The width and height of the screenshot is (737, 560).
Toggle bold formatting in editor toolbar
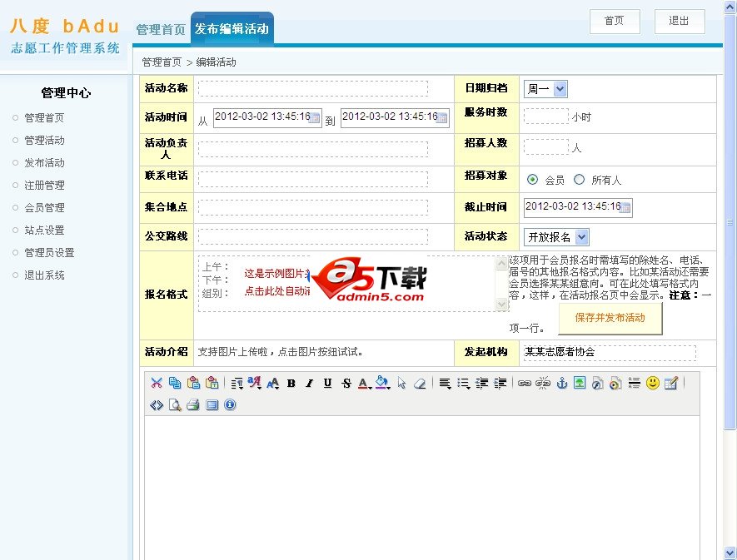tap(291, 383)
